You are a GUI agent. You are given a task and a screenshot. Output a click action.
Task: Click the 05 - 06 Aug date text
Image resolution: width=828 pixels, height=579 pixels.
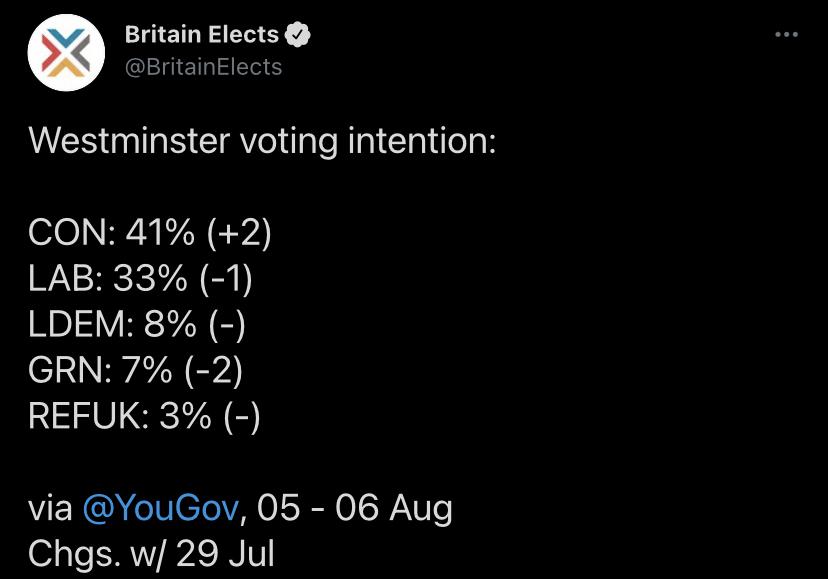(354, 508)
